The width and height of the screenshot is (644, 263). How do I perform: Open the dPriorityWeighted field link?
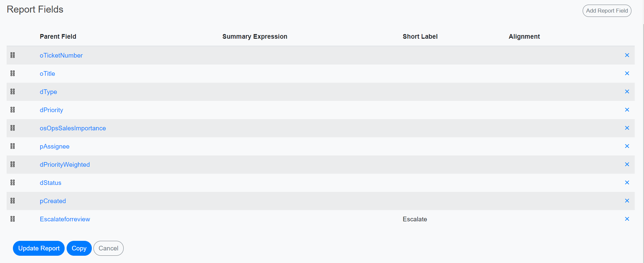pos(65,165)
